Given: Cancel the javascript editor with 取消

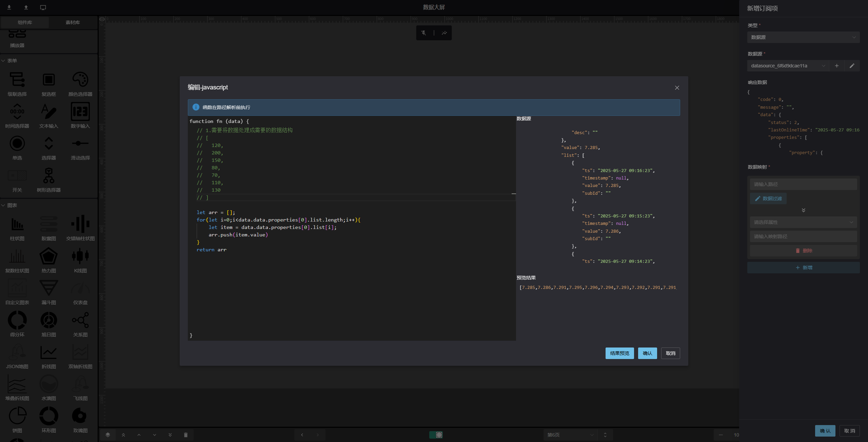Looking at the screenshot, I should (670, 353).
